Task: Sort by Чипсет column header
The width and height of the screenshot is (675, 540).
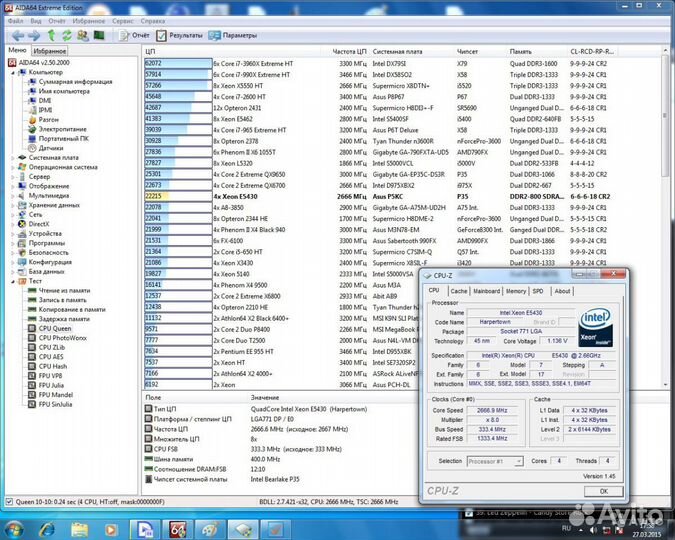Action: click(468, 51)
